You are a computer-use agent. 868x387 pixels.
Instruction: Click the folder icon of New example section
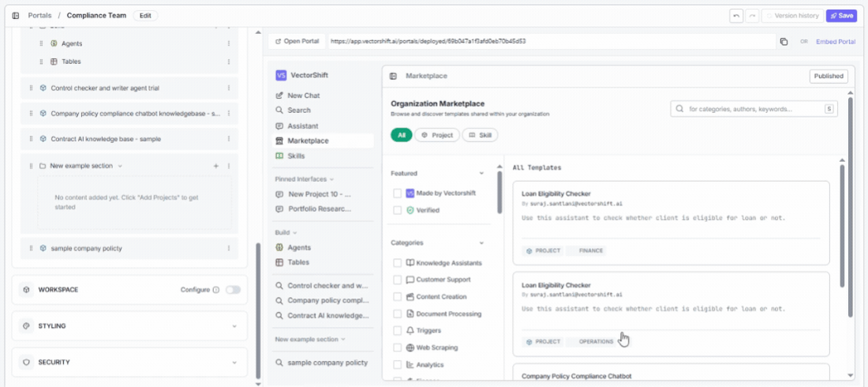click(43, 166)
